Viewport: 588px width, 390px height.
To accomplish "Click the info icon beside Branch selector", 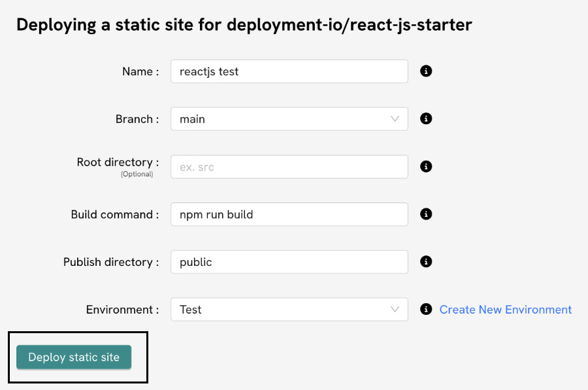I will point(426,118).
